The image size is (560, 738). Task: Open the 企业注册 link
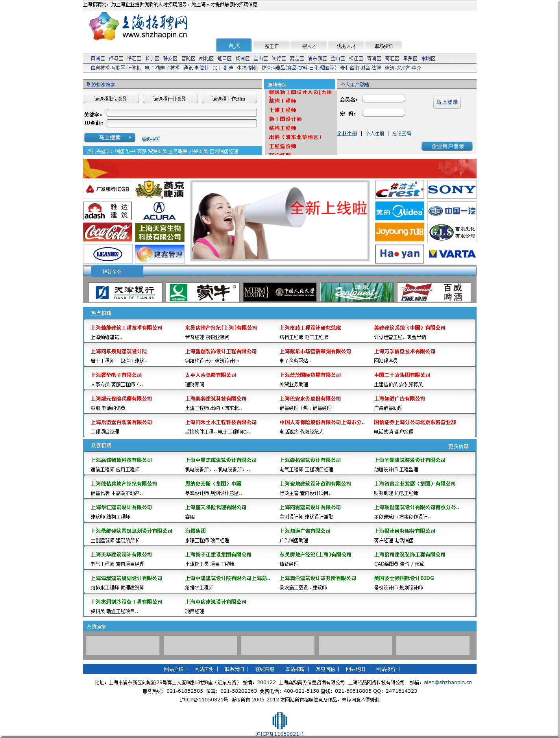pyautogui.click(x=347, y=134)
